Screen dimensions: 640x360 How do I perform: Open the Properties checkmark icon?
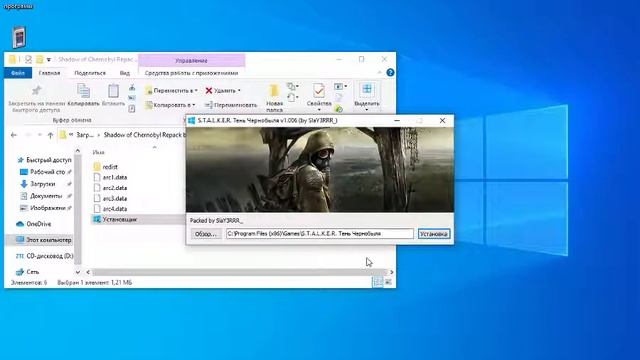tap(319, 91)
